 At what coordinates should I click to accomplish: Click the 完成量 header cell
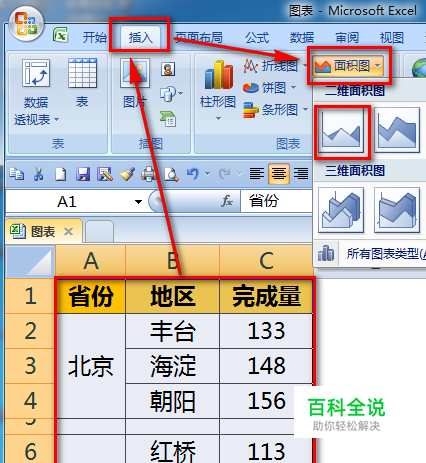click(266, 296)
